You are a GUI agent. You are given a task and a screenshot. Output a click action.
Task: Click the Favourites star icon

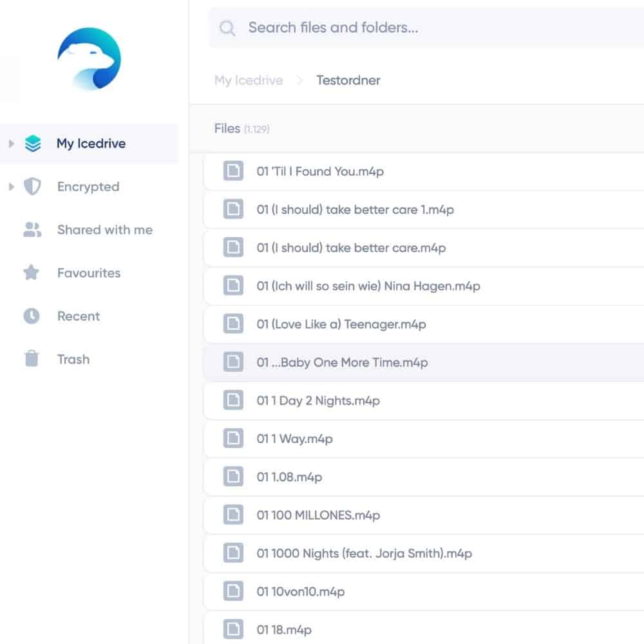[x=31, y=272]
